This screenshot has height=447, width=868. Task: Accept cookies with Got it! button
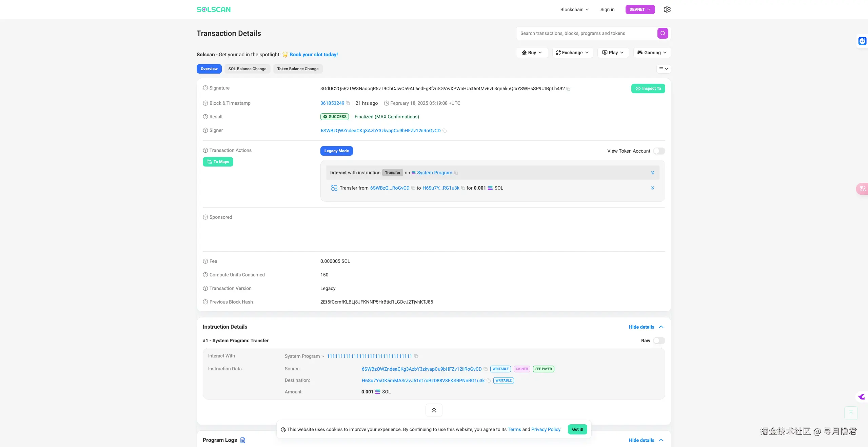point(577,429)
